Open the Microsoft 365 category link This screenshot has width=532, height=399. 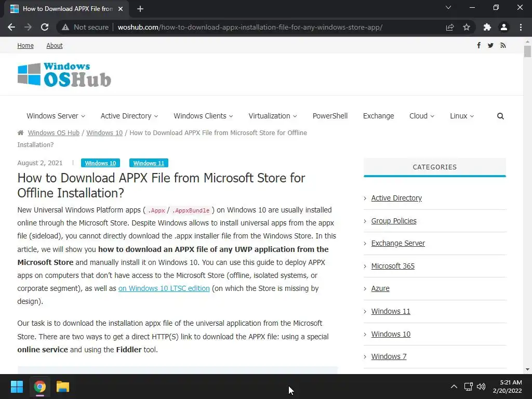click(x=393, y=266)
